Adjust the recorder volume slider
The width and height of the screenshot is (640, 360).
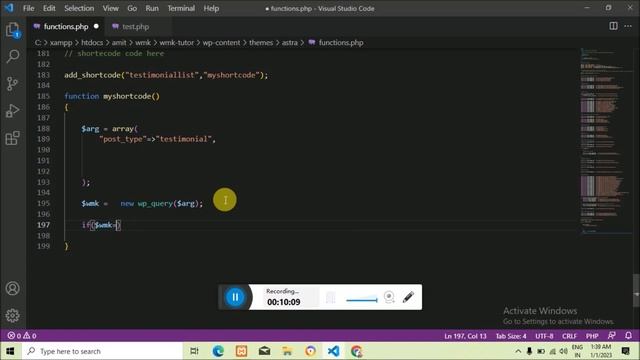point(362,300)
